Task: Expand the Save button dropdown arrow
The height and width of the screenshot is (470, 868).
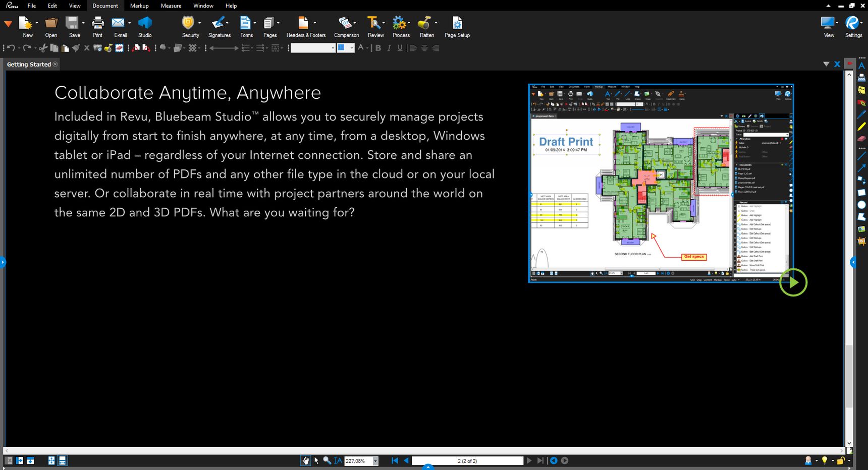Action: pos(83,23)
